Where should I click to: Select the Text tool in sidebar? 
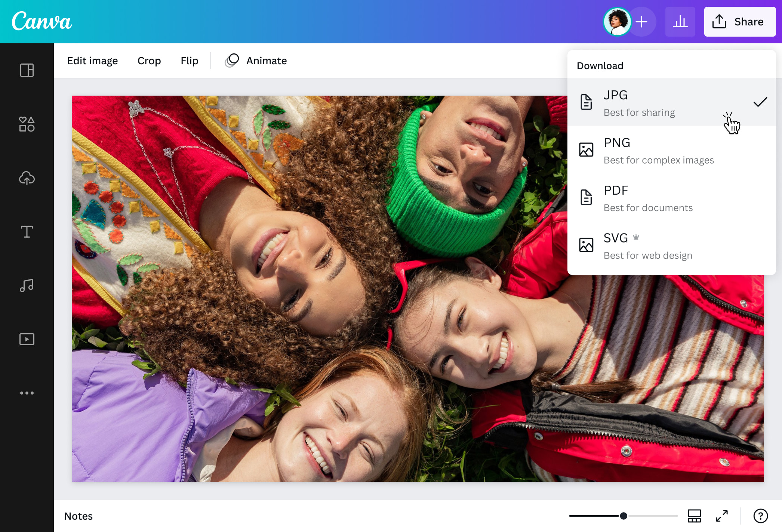(27, 232)
